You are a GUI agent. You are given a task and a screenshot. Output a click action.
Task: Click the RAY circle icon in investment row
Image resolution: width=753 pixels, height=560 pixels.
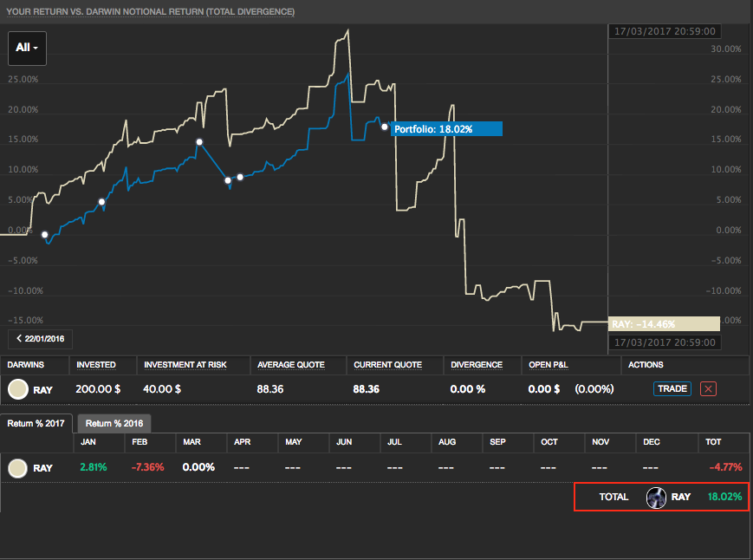(x=17, y=389)
